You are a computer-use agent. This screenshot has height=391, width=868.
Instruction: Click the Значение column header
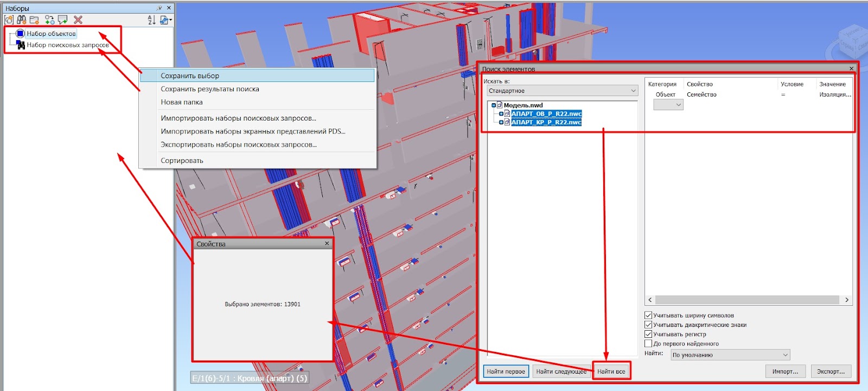coord(833,84)
